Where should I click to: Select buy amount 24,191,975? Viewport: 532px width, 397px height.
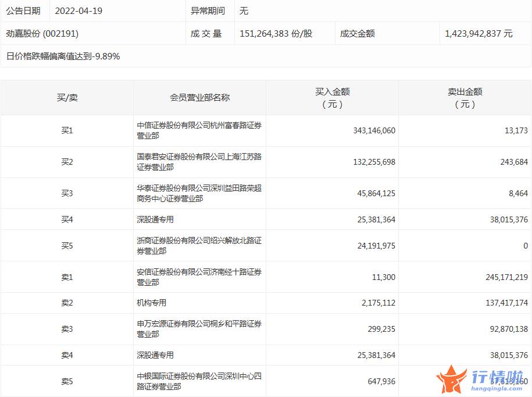pos(376,246)
